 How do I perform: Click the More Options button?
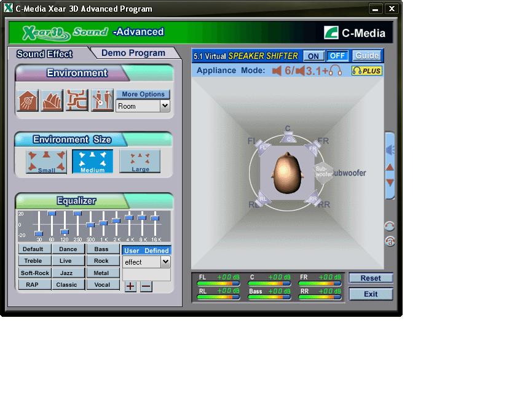coord(143,94)
